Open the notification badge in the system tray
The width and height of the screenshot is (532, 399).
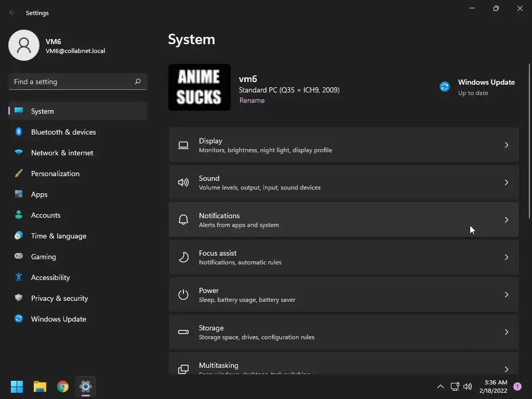tap(517, 387)
